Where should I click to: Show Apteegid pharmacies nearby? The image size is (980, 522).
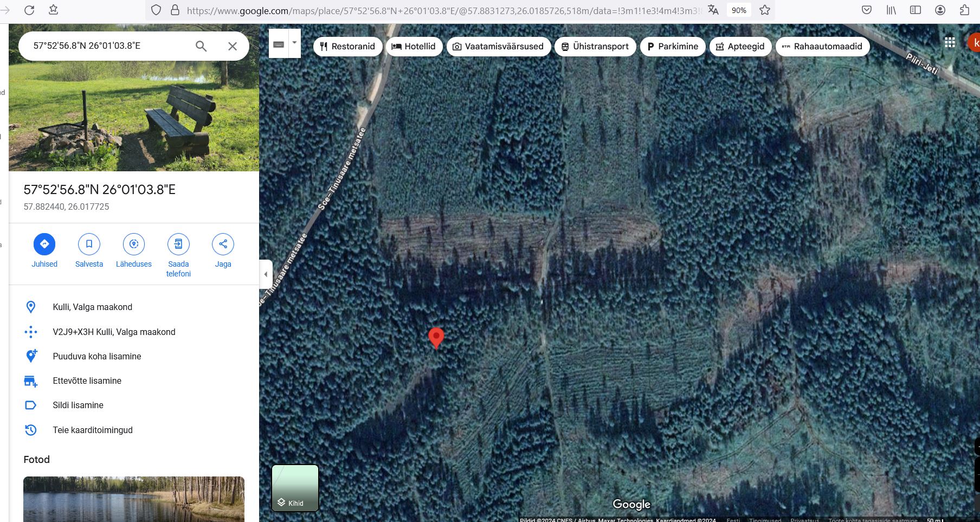click(740, 47)
